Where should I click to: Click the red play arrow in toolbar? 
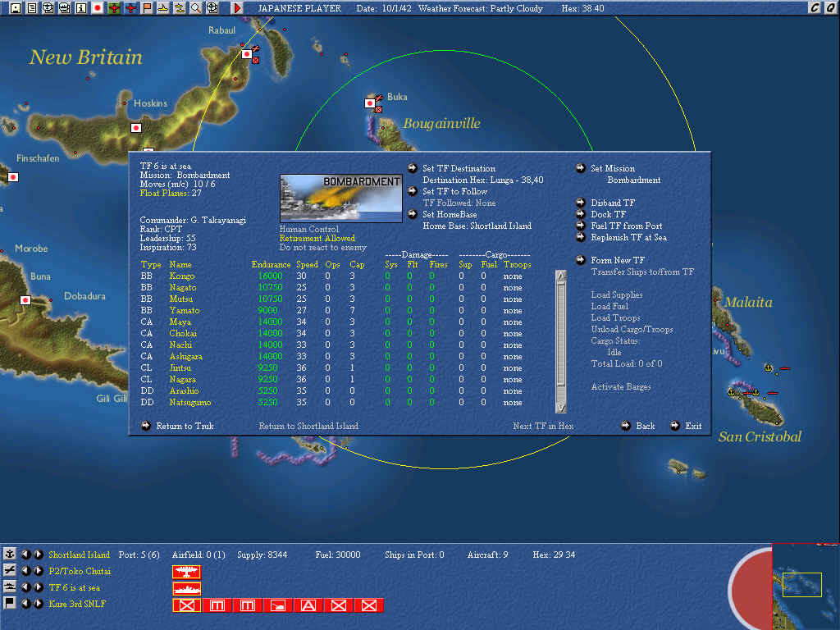click(x=238, y=7)
